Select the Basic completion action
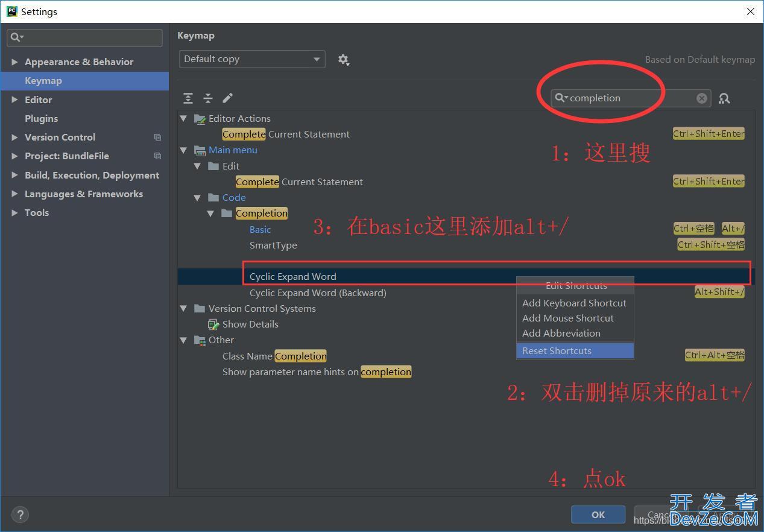 point(260,229)
